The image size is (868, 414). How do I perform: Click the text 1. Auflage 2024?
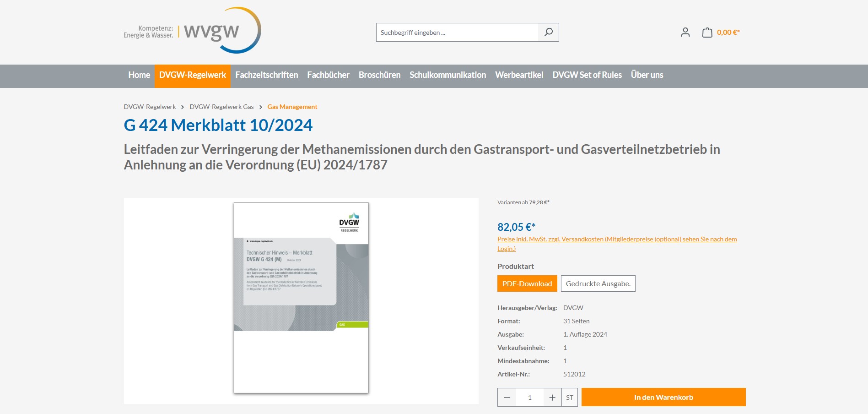click(585, 334)
